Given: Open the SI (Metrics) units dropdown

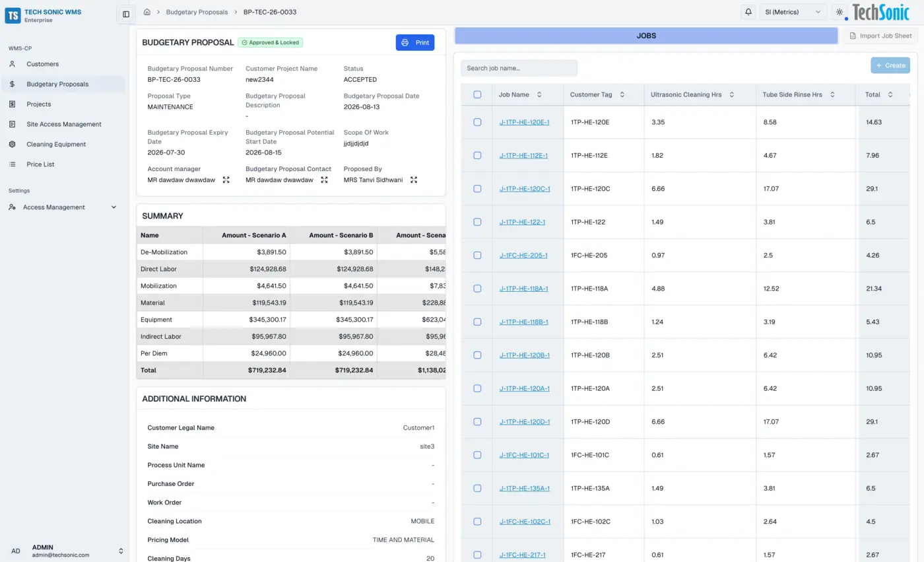Looking at the screenshot, I should point(793,12).
